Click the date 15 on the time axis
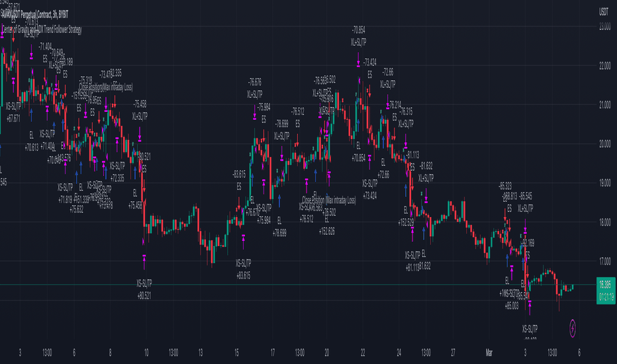 click(236, 353)
